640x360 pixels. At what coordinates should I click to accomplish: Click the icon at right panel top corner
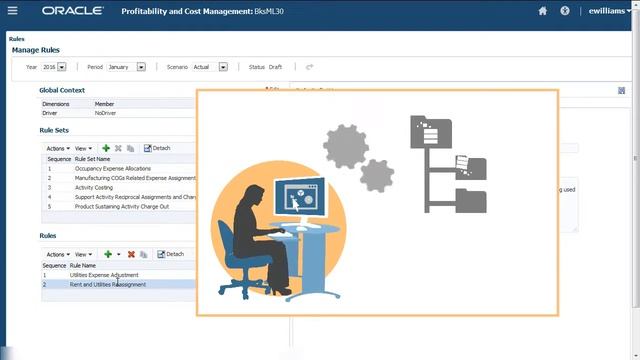(x=621, y=91)
